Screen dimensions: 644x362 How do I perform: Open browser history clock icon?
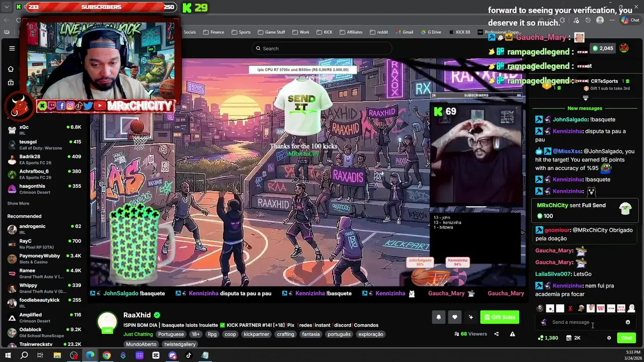click(x=588, y=20)
